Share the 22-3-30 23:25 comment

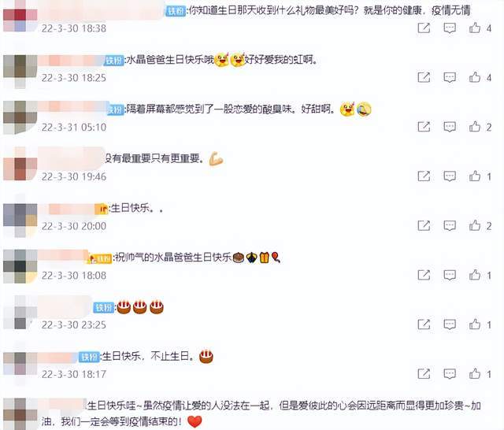tap(424, 324)
